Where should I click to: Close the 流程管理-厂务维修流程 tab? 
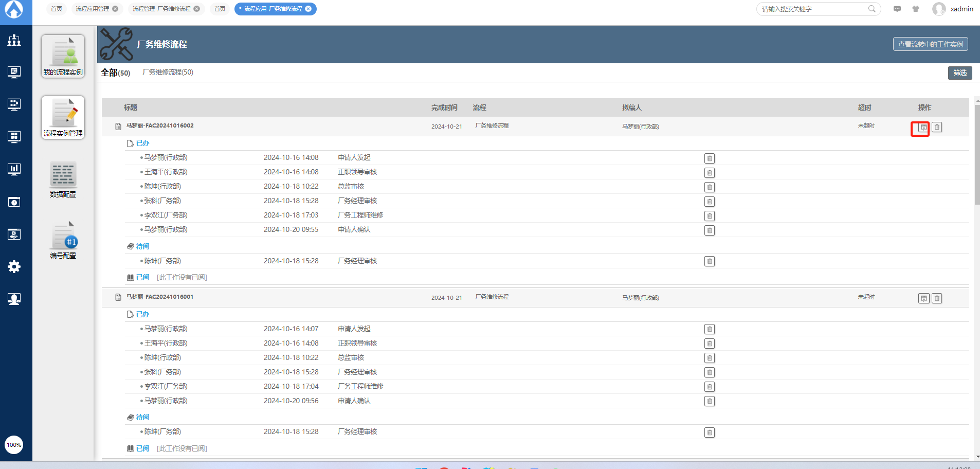197,9
